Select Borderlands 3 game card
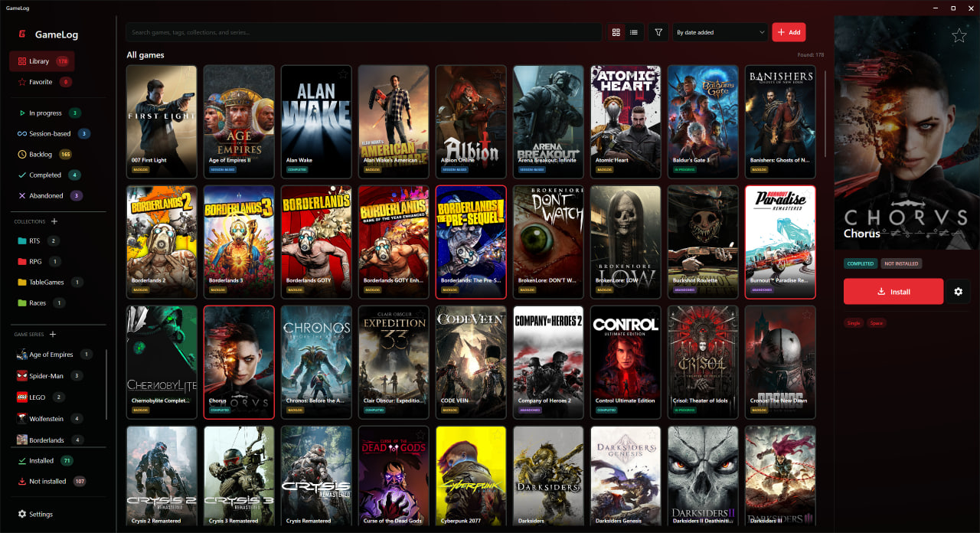 tap(239, 242)
